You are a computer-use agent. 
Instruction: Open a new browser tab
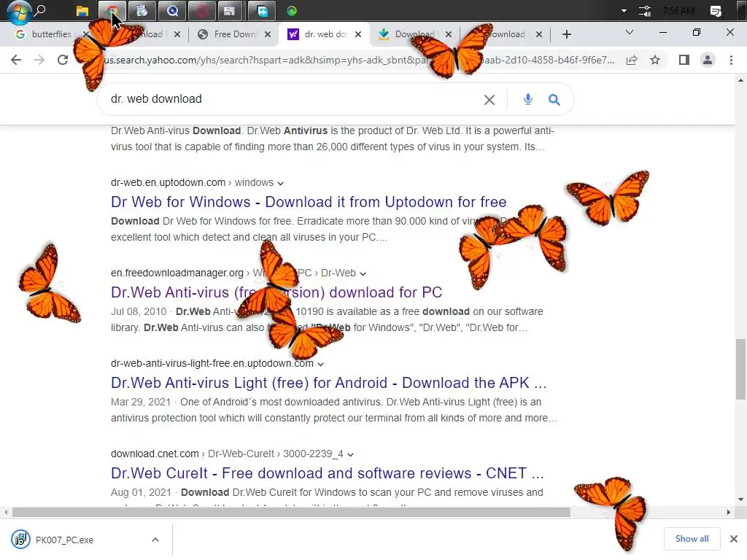coord(566,34)
